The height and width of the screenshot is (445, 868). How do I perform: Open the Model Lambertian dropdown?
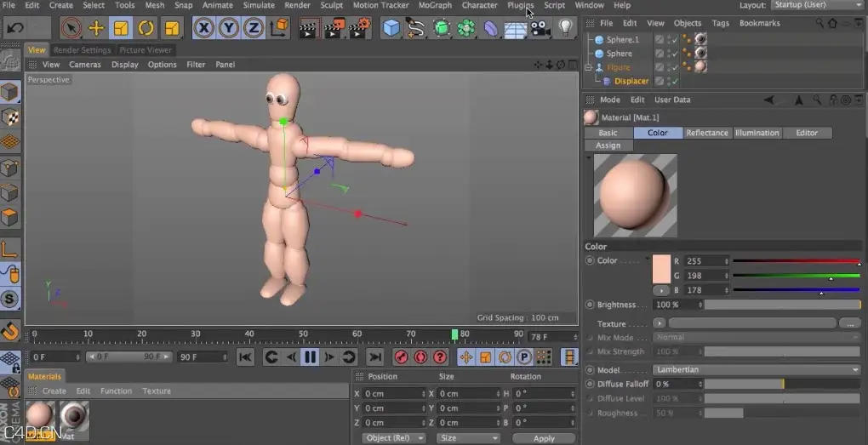pyautogui.click(x=757, y=369)
